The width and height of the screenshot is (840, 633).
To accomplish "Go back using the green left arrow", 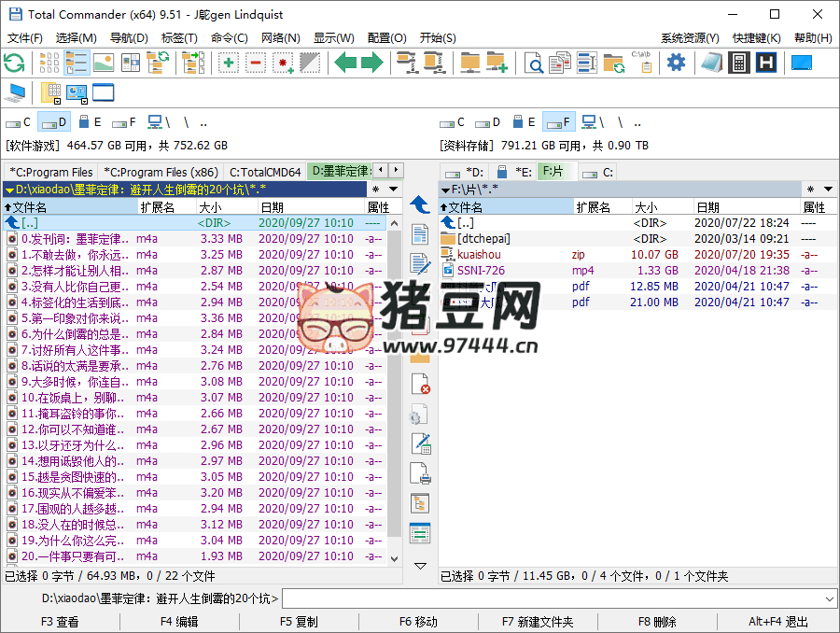I will pyautogui.click(x=346, y=63).
